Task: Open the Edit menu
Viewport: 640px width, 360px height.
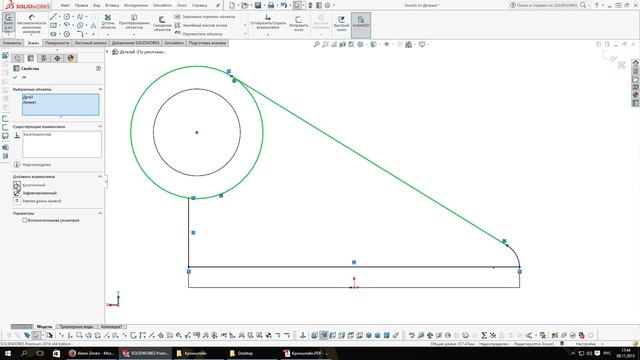Action: (81, 5)
